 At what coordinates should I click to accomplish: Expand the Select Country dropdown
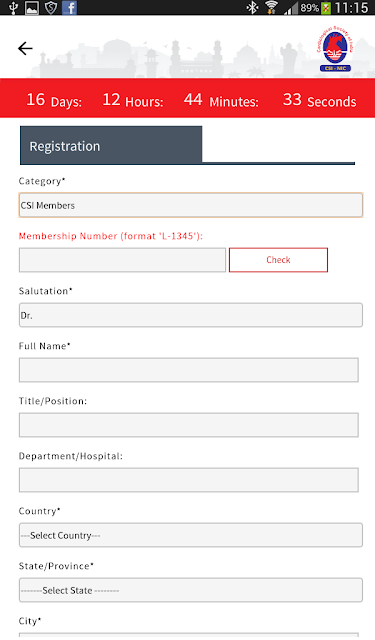tap(191, 535)
